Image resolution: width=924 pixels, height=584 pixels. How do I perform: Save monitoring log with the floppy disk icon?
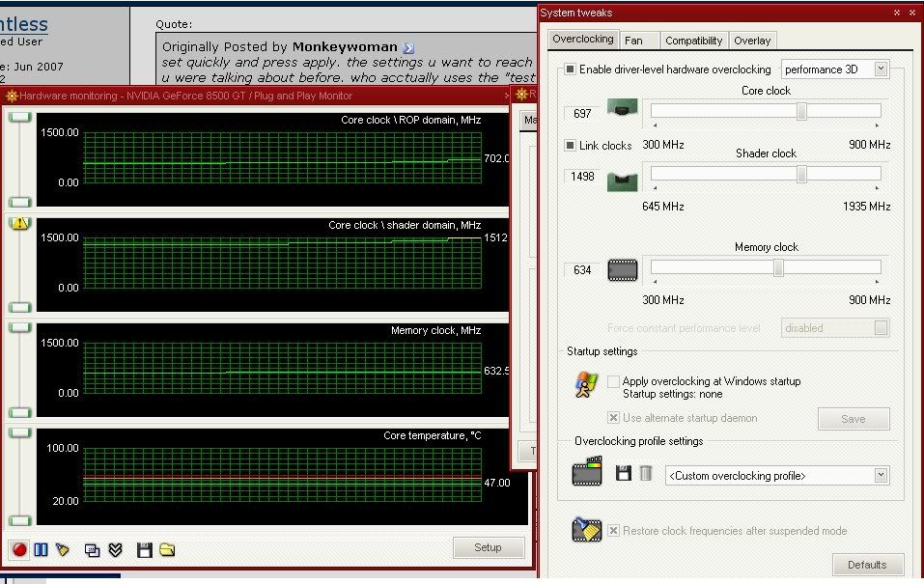click(x=145, y=549)
